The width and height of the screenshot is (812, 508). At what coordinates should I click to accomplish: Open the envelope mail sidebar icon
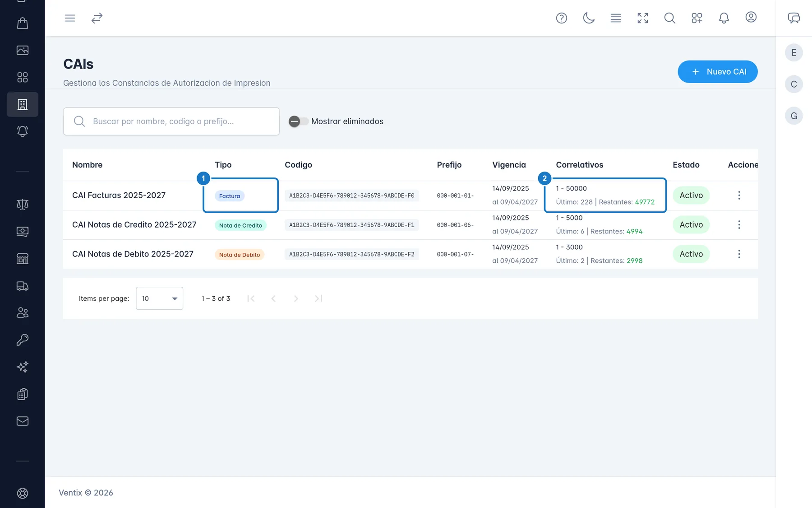23,421
